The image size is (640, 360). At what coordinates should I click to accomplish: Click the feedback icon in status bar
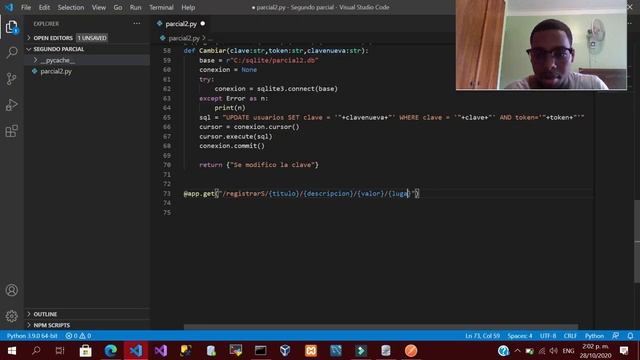[616, 336]
